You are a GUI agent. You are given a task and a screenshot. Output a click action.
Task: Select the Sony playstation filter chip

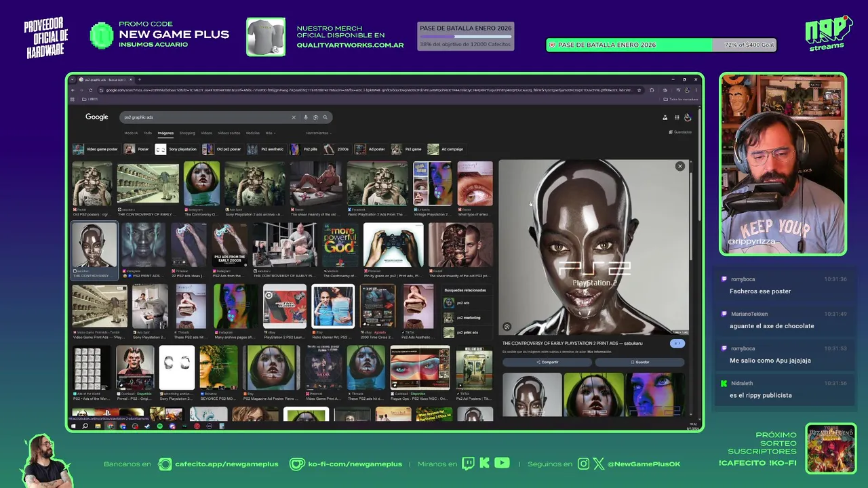(176, 149)
